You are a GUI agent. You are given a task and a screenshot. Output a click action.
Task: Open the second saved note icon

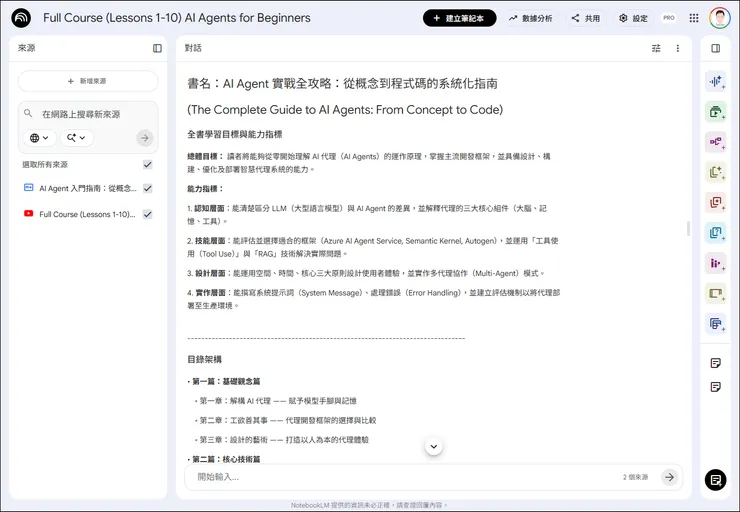715,387
